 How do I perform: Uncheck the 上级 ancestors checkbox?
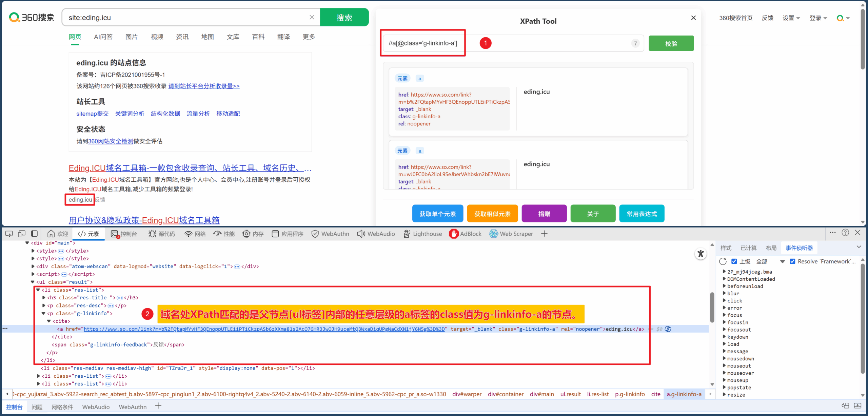(x=734, y=261)
